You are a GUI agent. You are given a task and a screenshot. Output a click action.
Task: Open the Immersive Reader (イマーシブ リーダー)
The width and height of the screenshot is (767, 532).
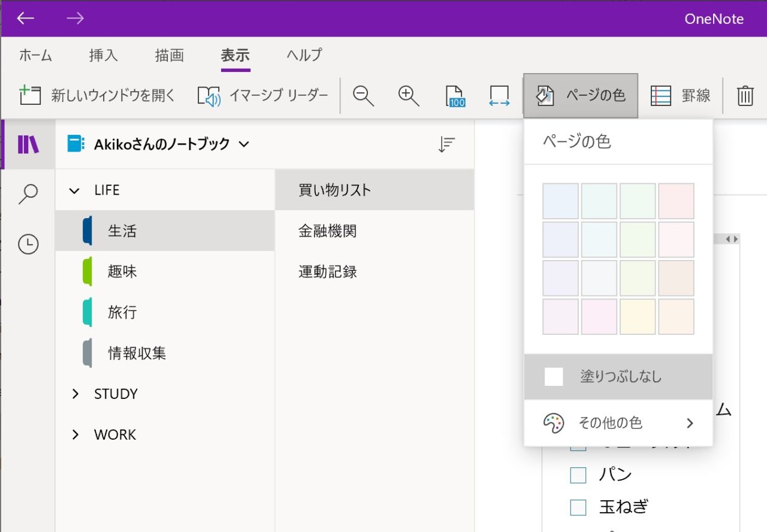tap(263, 96)
